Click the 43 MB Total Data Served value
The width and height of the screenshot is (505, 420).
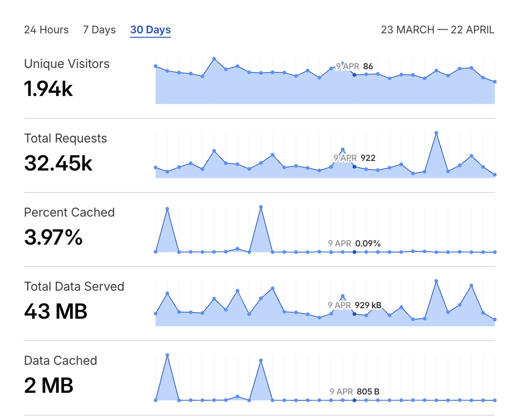[x=56, y=311]
